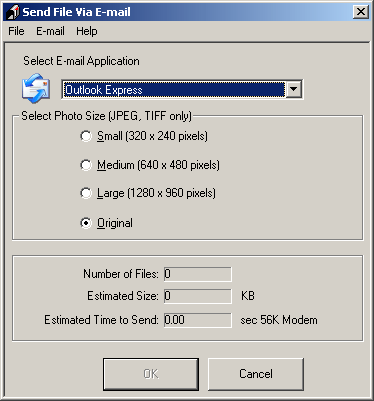Click the Estimated Size field

click(x=198, y=296)
